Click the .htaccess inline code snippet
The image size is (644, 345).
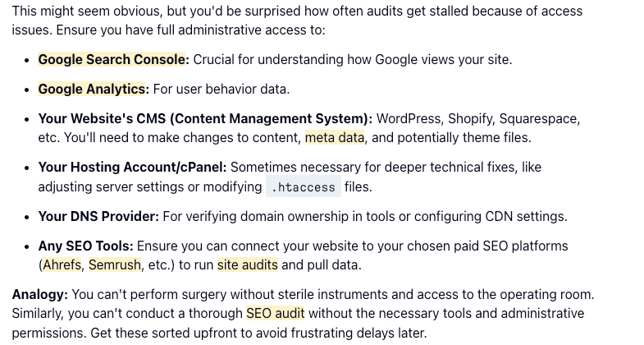click(303, 187)
